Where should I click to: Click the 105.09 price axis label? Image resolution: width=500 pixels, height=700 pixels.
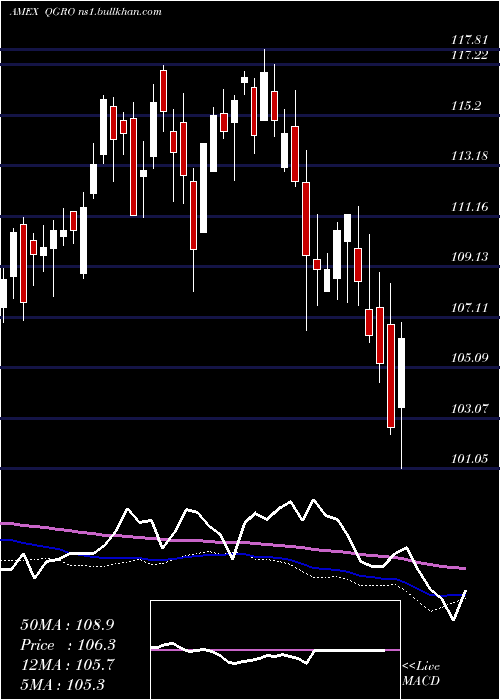[469, 358]
